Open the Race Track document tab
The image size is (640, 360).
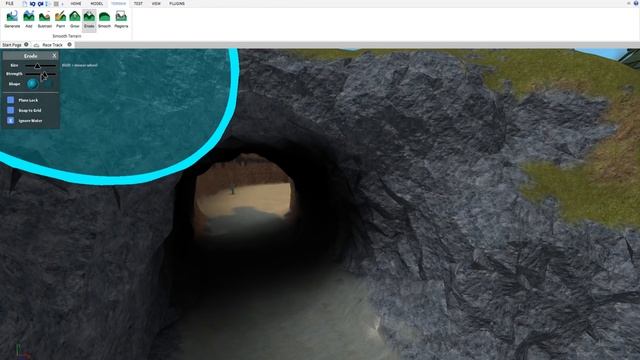pyautogui.click(x=52, y=45)
